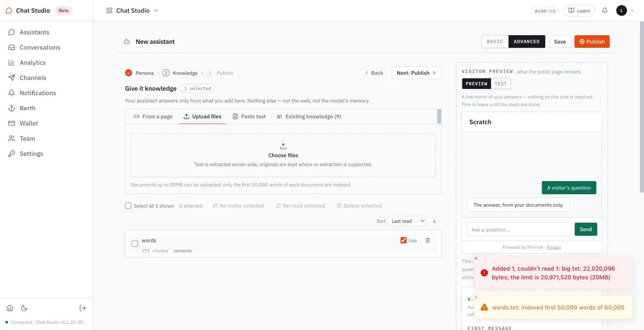Go Back to previous step

(374, 73)
